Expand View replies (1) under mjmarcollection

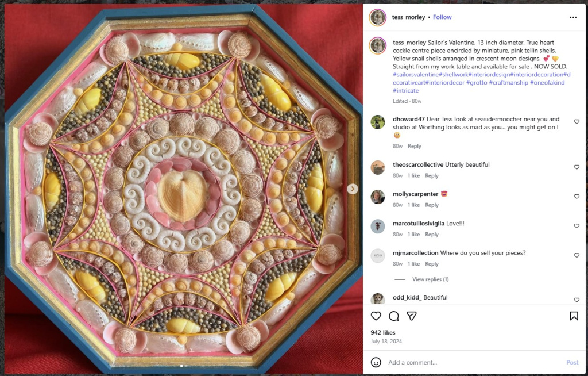430,279
